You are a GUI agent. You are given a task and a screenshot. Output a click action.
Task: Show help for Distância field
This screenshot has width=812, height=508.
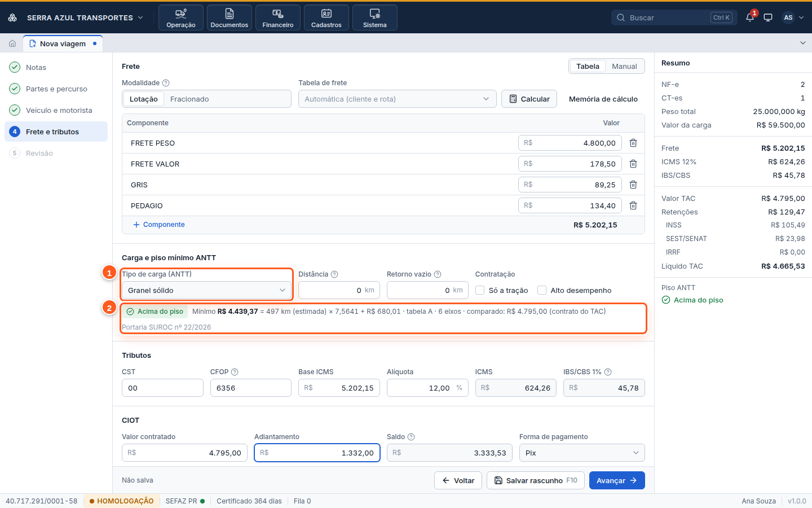[x=334, y=274]
